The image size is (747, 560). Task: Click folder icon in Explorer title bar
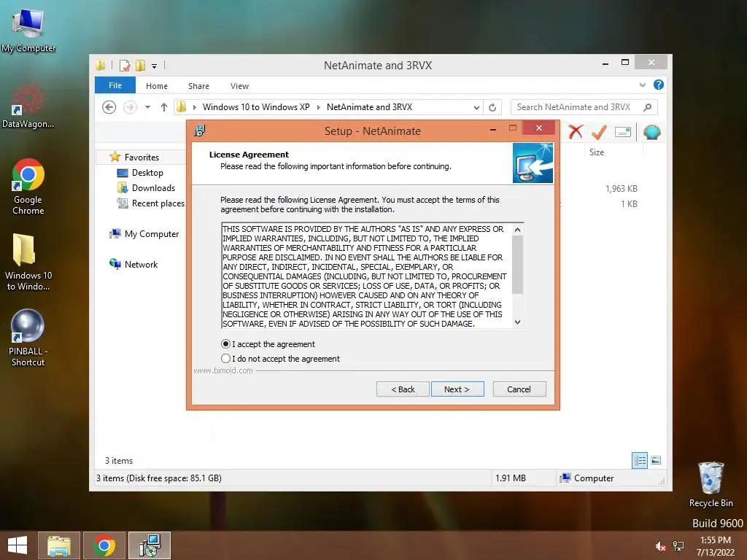(x=100, y=65)
